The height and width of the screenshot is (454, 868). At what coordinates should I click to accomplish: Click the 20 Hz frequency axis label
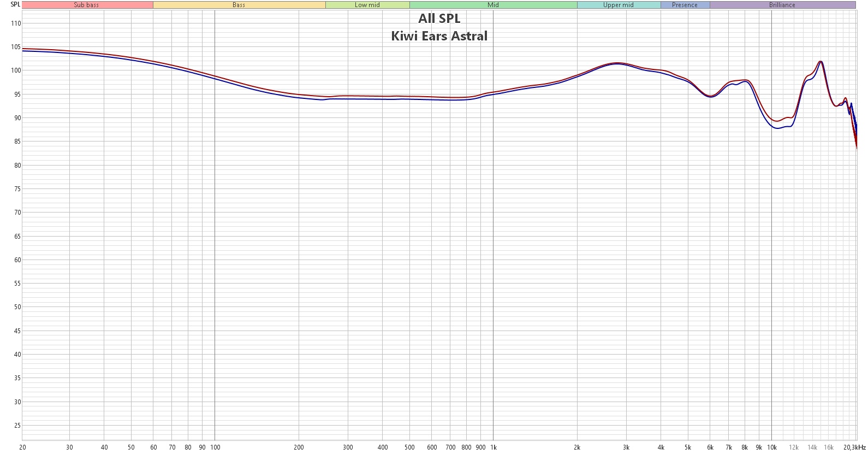(x=22, y=447)
